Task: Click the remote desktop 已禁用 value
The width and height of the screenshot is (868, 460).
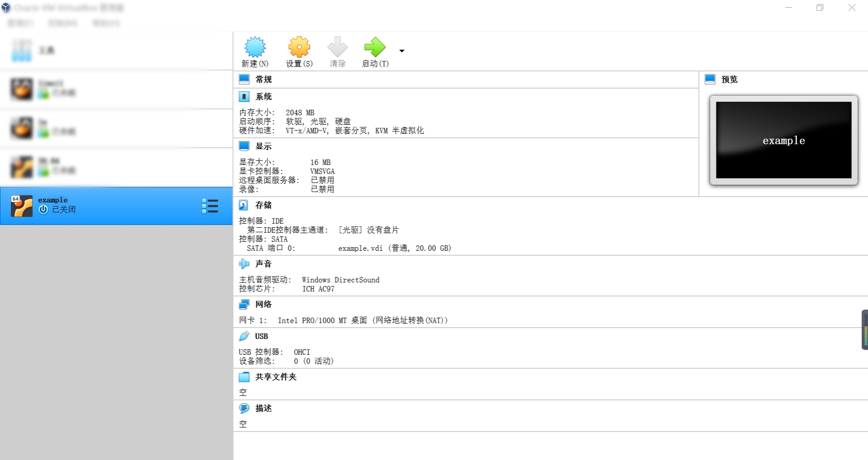Action: point(323,180)
